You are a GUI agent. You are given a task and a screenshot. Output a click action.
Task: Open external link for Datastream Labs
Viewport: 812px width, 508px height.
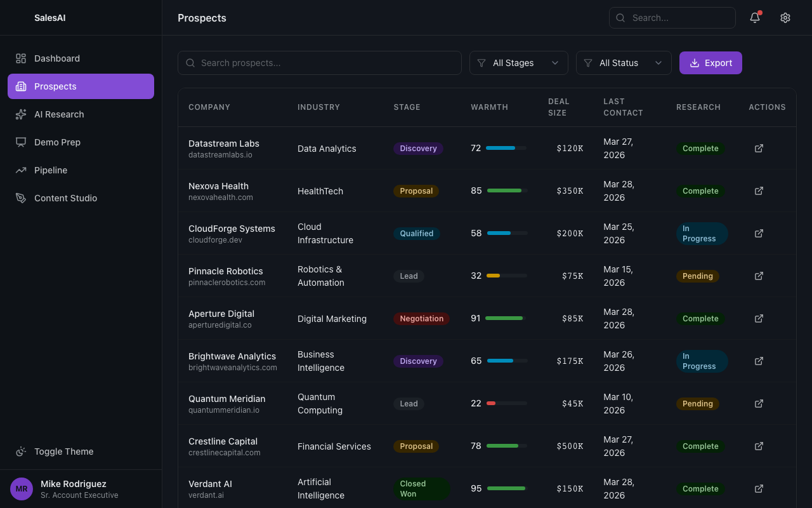[x=759, y=148]
